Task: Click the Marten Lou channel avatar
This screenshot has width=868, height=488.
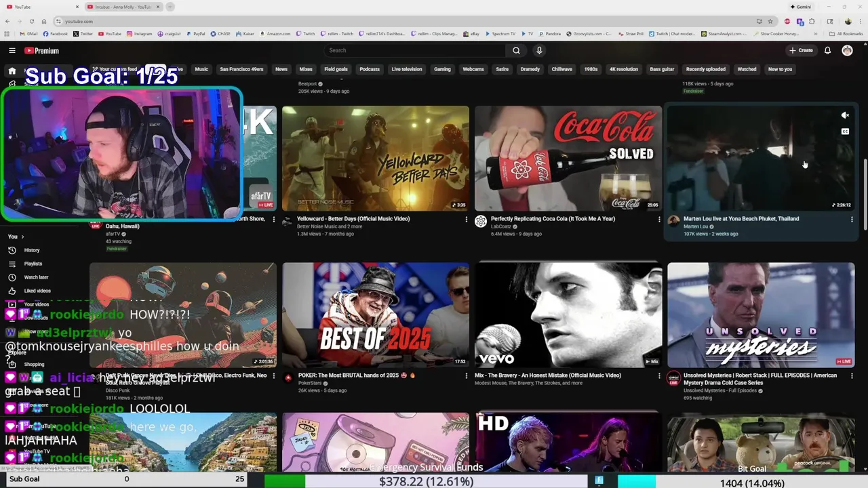Action: click(x=673, y=221)
